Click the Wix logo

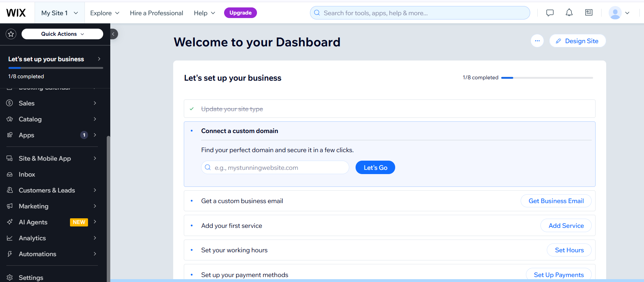pos(16,13)
